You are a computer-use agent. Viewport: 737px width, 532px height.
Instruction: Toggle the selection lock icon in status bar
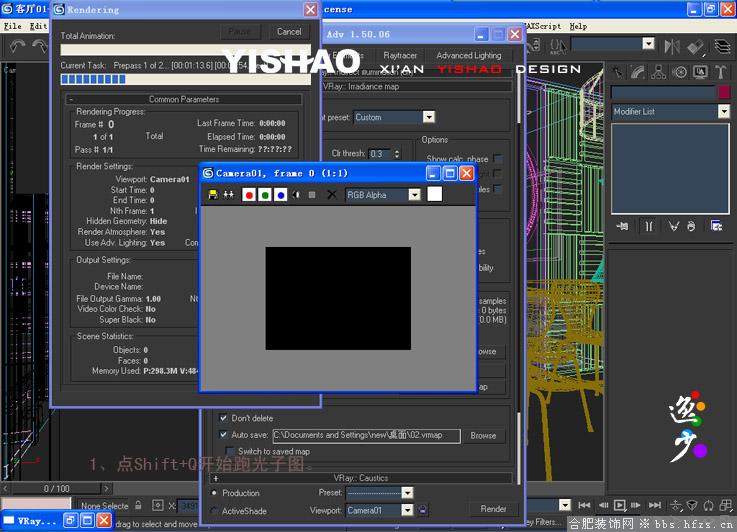[x=138, y=505]
